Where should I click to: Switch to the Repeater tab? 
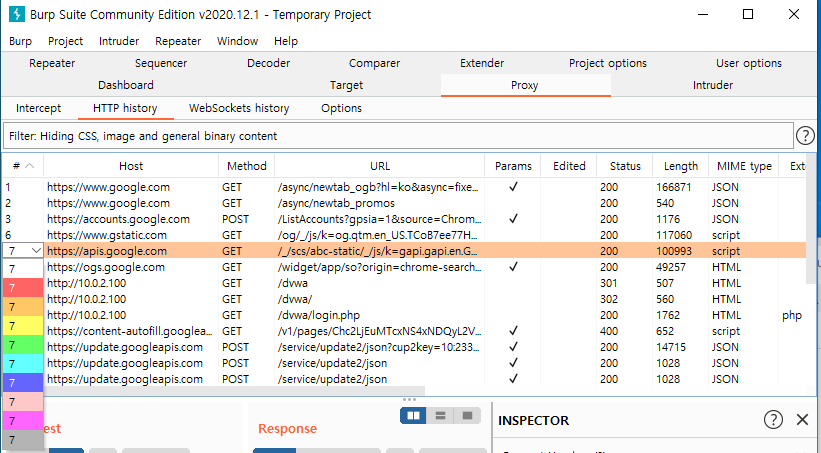[52, 63]
